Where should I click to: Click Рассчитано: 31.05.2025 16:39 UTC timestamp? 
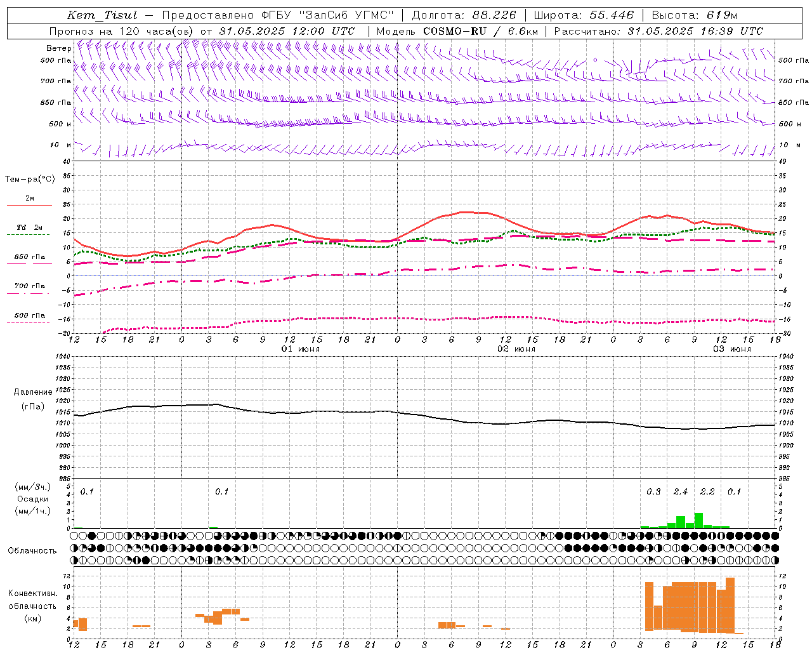(x=658, y=31)
